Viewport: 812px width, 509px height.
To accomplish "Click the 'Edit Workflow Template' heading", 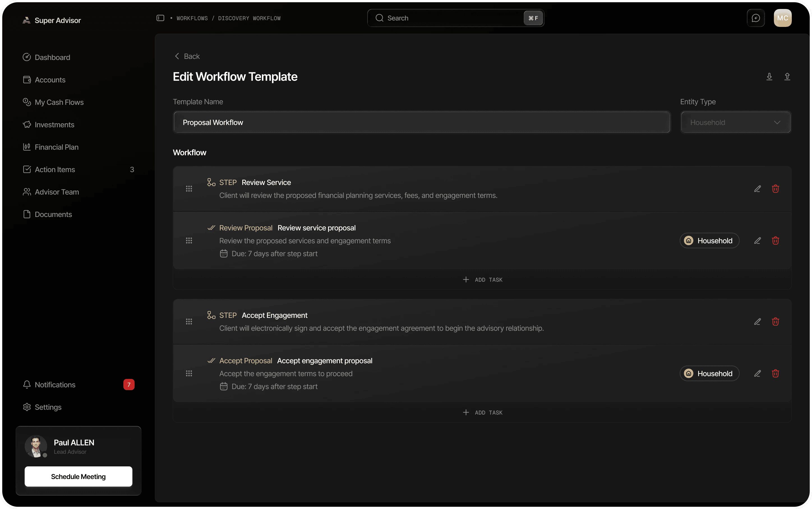I will click(235, 77).
